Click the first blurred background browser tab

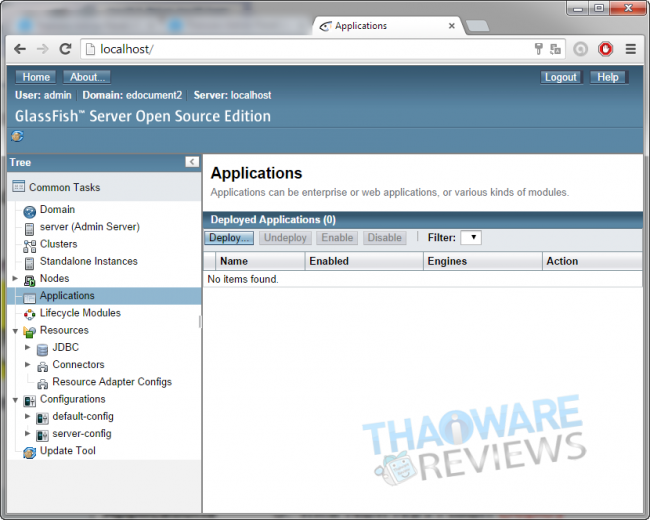click(87, 26)
